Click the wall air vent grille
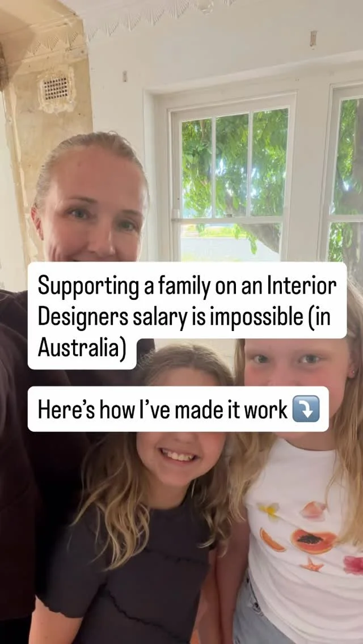The height and width of the screenshot is (644, 363). [56, 89]
